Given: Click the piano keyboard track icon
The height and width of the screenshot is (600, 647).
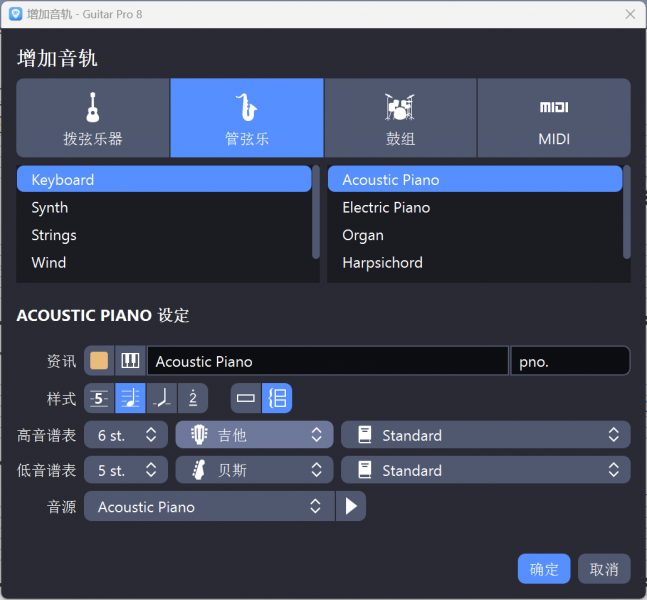Looking at the screenshot, I should point(129,361).
